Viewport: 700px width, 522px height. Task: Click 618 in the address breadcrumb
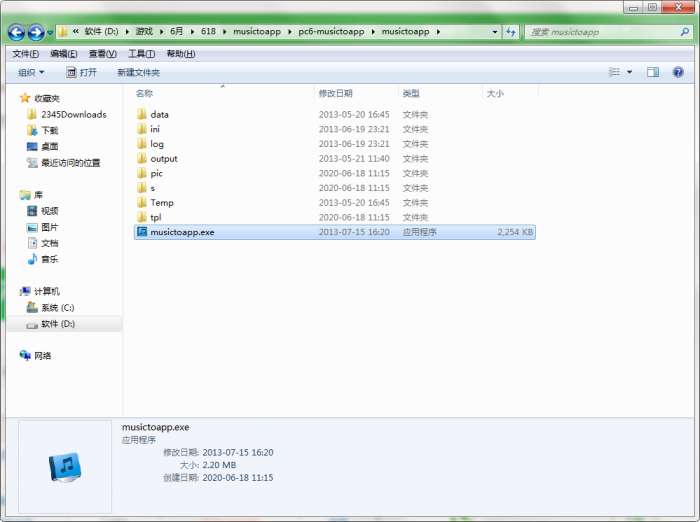coord(208,32)
